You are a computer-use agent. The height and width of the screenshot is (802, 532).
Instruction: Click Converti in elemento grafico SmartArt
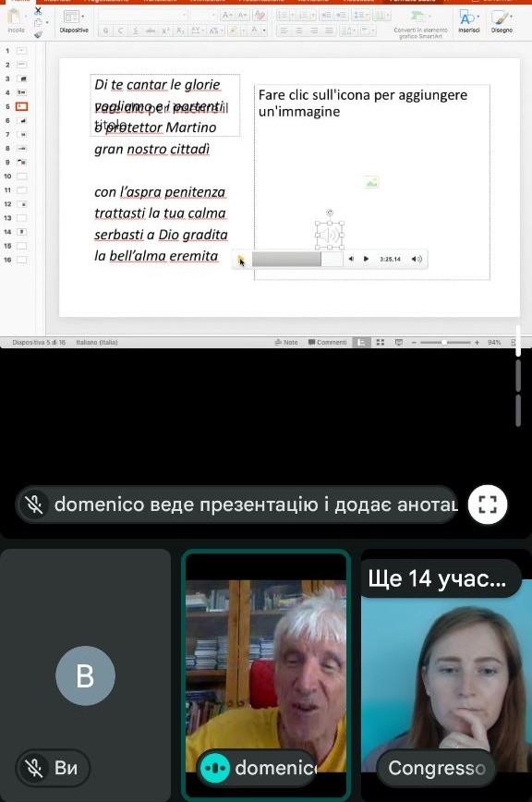[x=420, y=25]
